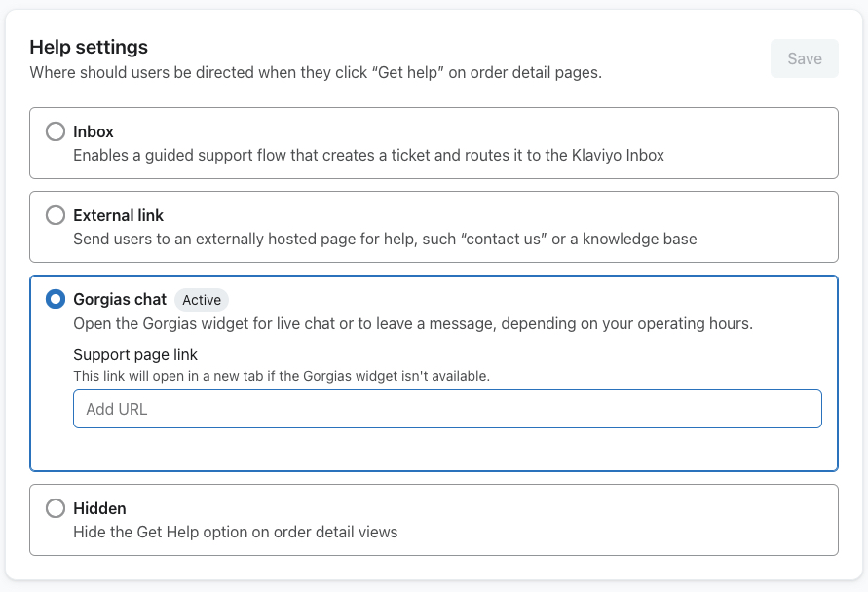Click the "Support page link" field label

coord(135,354)
